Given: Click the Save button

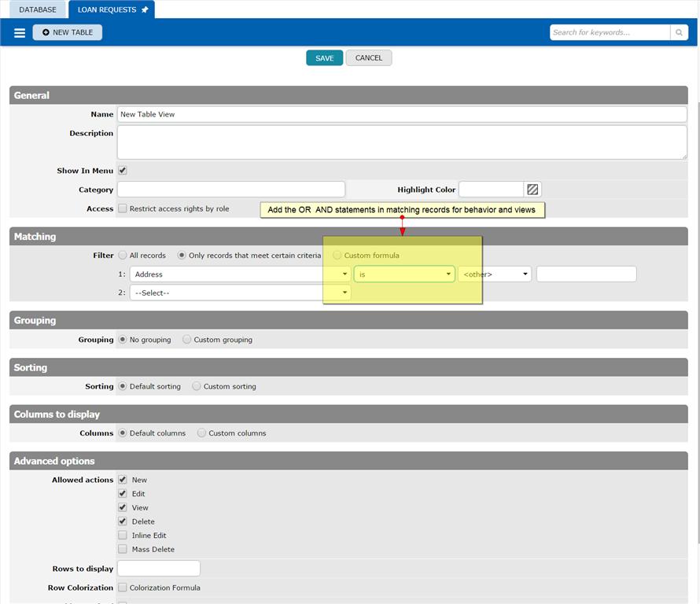Looking at the screenshot, I should tap(325, 58).
